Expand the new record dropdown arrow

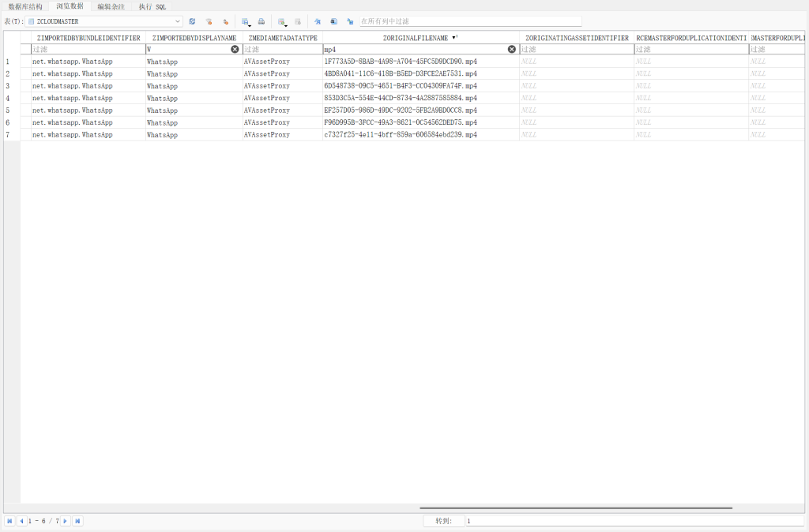coord(285,24)
